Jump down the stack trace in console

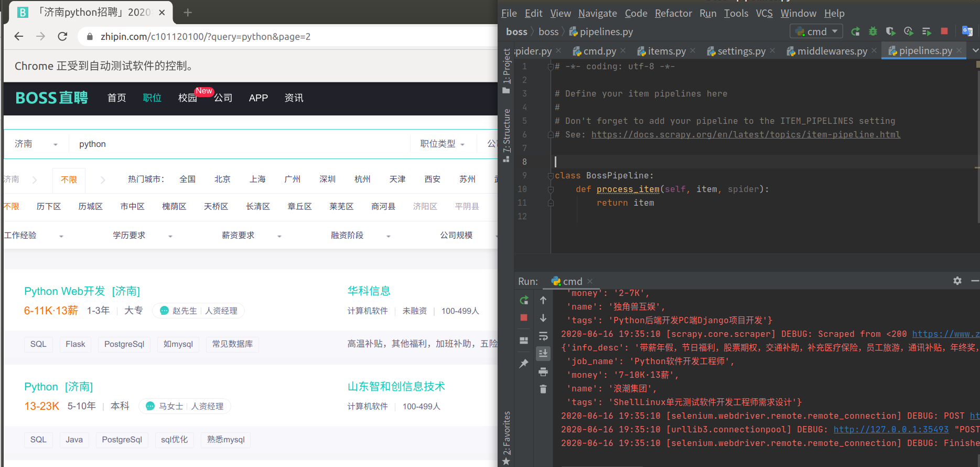click(543, 318)
